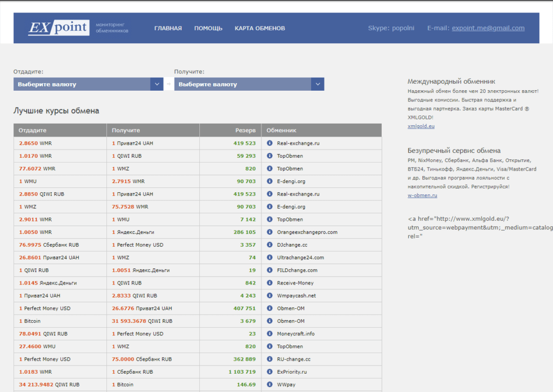Open the FILDchange.com exchanger link

[297, 270]
